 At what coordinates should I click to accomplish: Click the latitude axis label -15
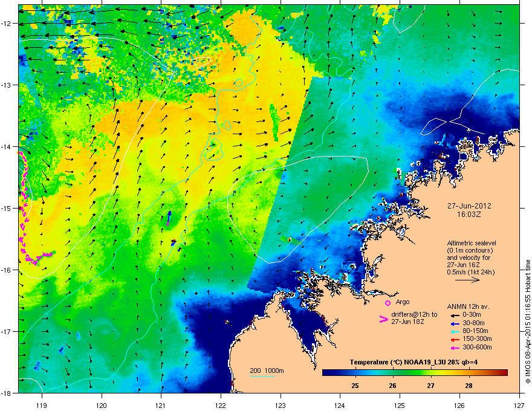6,208
